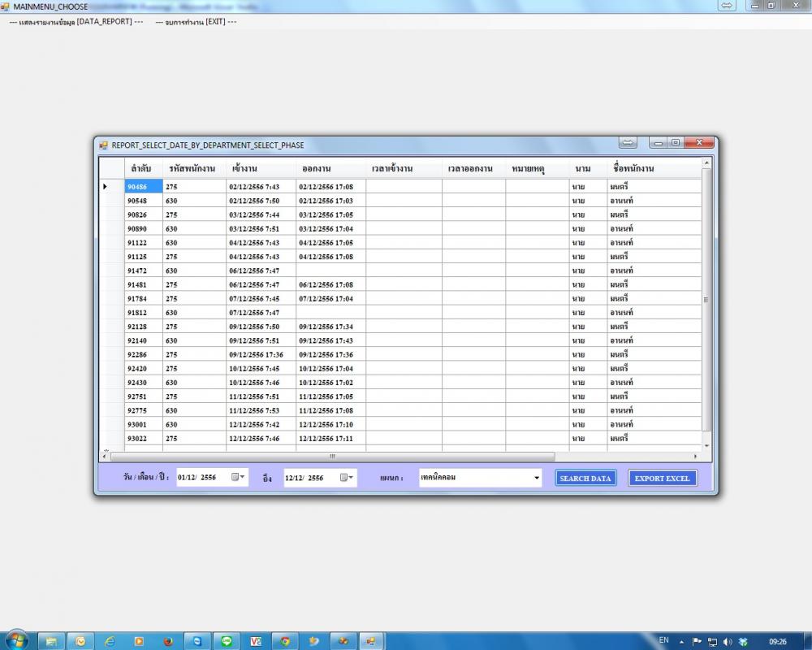Show hidden system tray icons
Viewport: 812px width, 650px height.
pyautogui.click(x=681, y=642)
